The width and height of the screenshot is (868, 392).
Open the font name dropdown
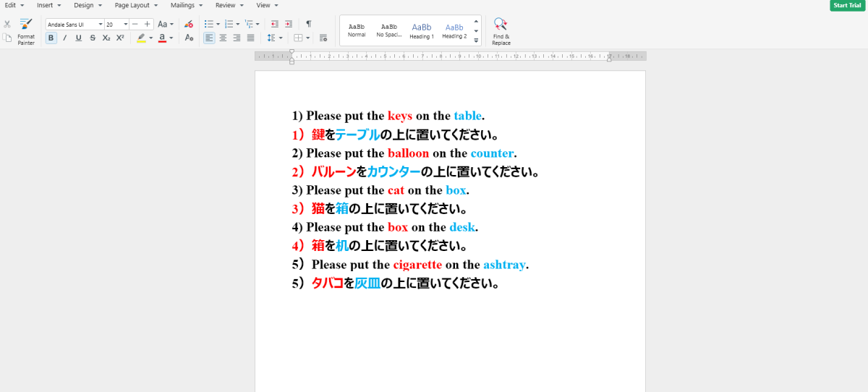101,25
